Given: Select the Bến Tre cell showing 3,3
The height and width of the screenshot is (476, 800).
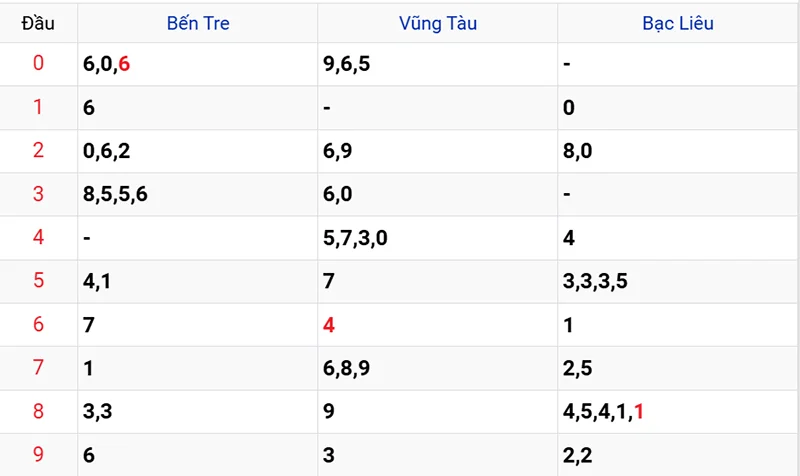Looking at the screenshot, I should [x=100, y=411].
